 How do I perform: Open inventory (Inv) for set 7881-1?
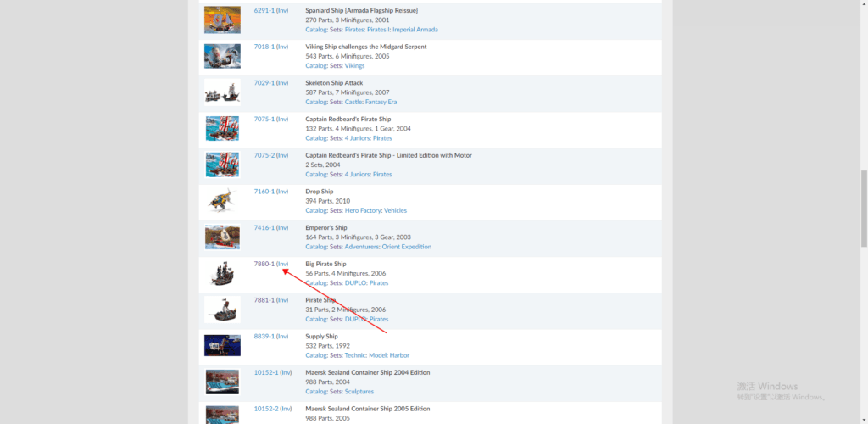(282, 300)
